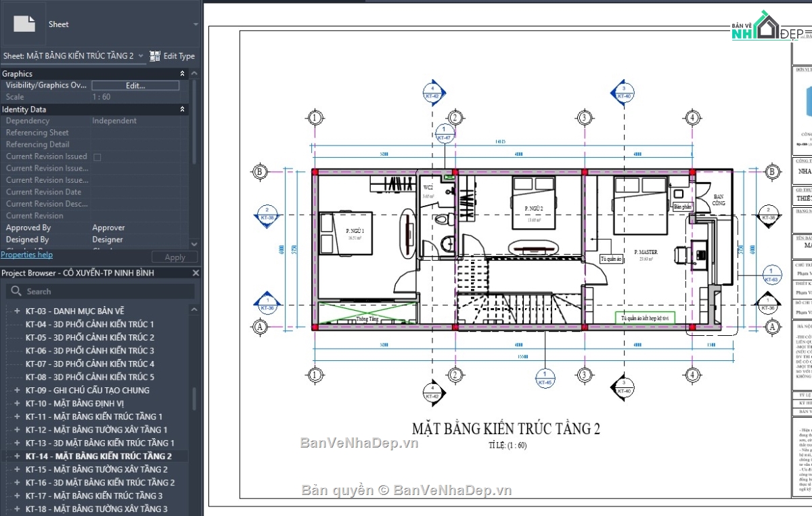Click Project Browser scrollbar up arrow

(x=195, y=309)
